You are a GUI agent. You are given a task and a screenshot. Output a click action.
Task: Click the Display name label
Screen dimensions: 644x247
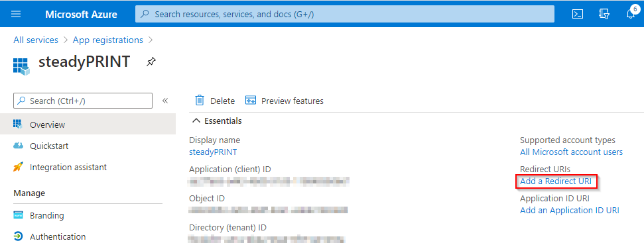(214, 140)
